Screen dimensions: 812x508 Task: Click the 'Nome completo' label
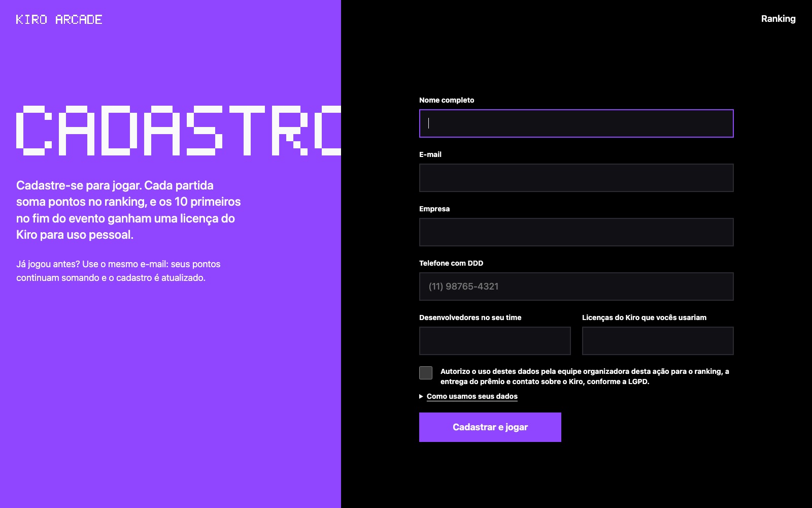(x=447, y=100)
